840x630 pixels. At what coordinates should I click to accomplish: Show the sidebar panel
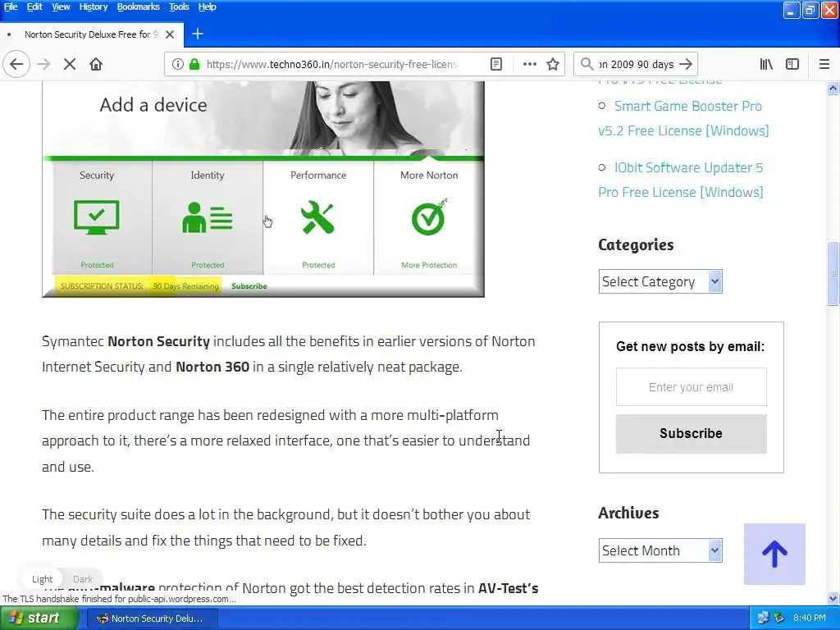pos(792,64)
